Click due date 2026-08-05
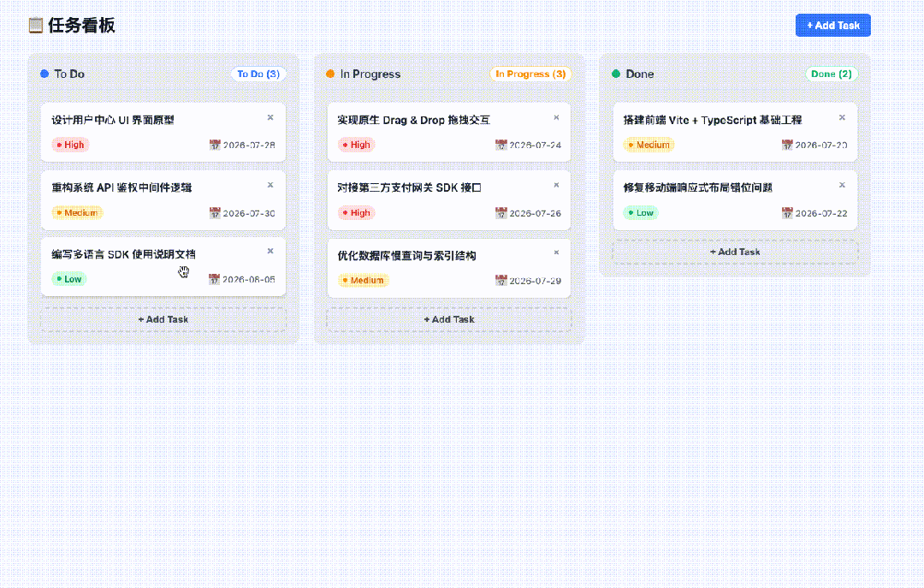This screenshot has width=924, height=588. (x=249, y=280)
